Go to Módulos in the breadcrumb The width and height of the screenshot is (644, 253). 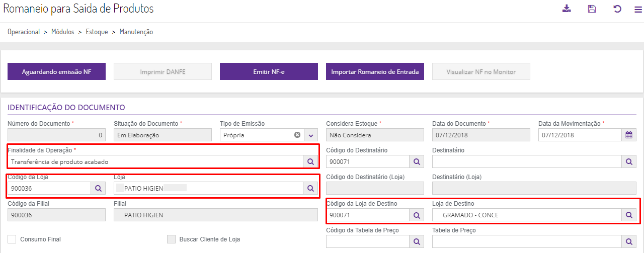pyautogui.click(x=62, y=32)
